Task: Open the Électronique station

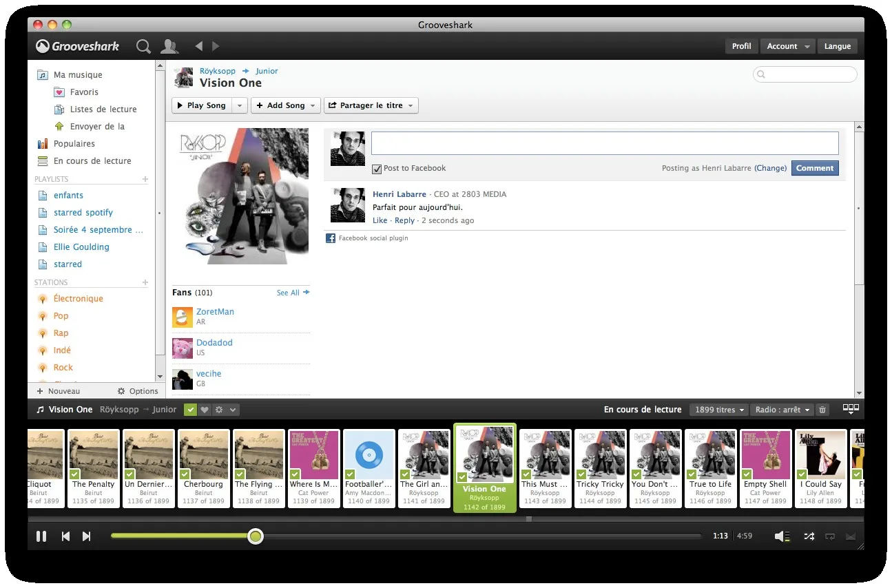Action: pyautogui.click(x=78, y=299)
